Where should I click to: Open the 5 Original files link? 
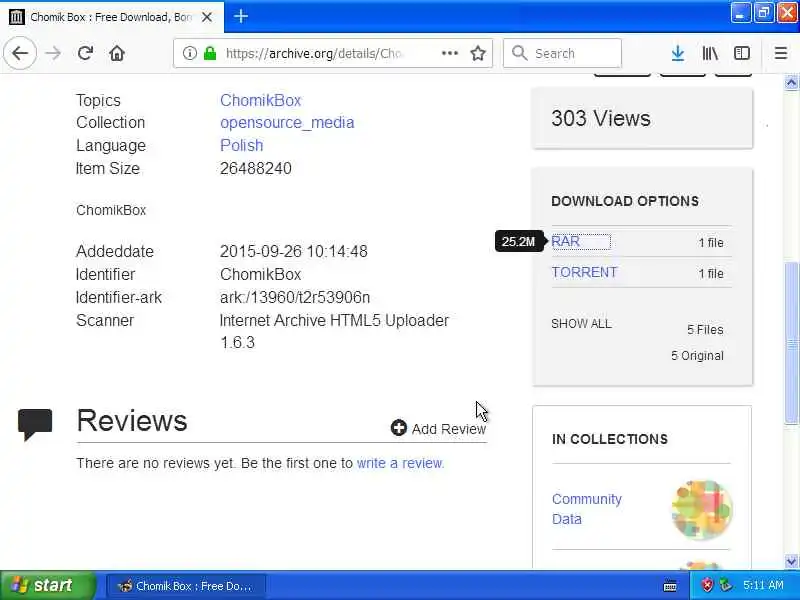click(x=697, y=356)
